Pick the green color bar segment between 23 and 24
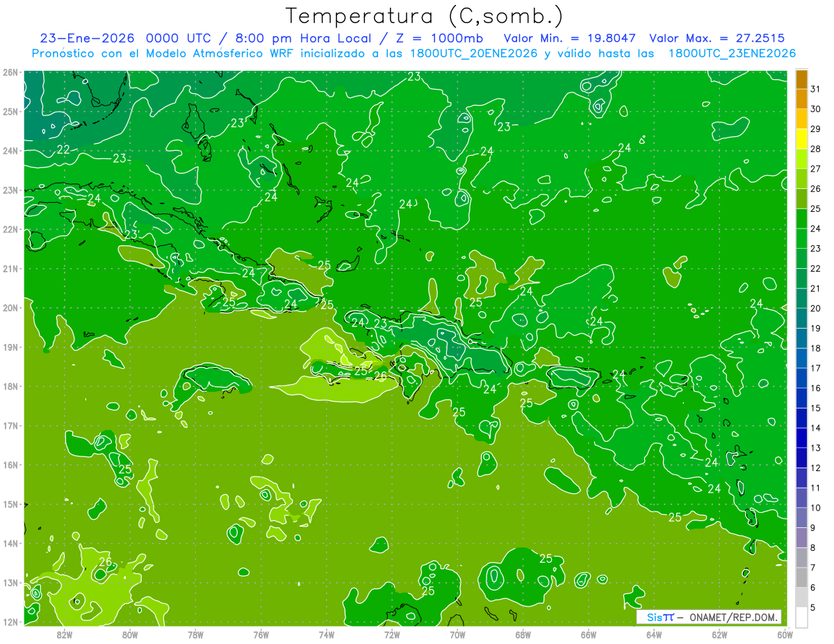 [801, 238]
